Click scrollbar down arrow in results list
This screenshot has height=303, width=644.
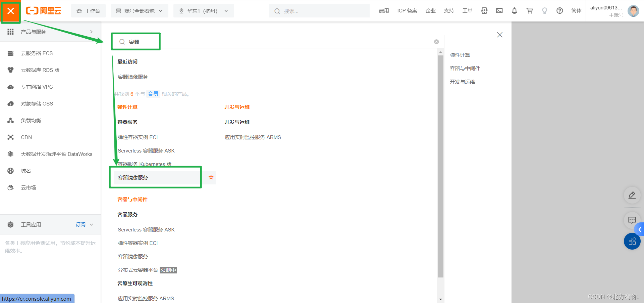(x=440, y=299)
